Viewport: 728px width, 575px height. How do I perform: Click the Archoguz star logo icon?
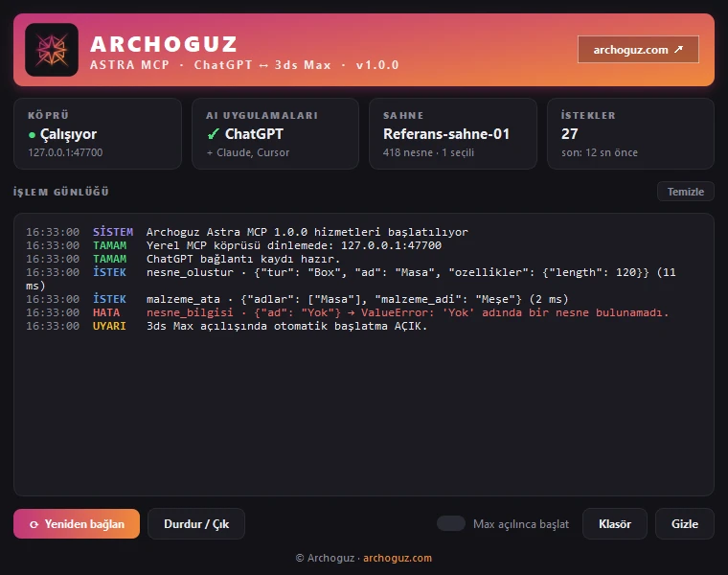52,50
